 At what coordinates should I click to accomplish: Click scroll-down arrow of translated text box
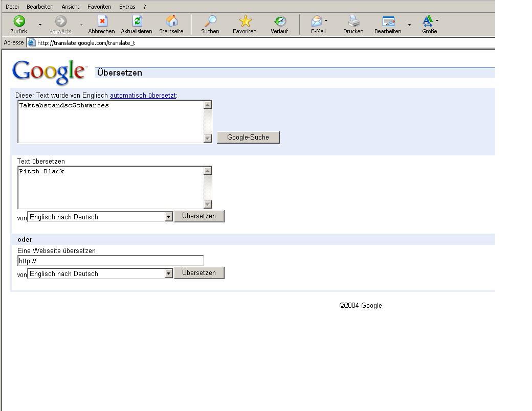point(208,139)
